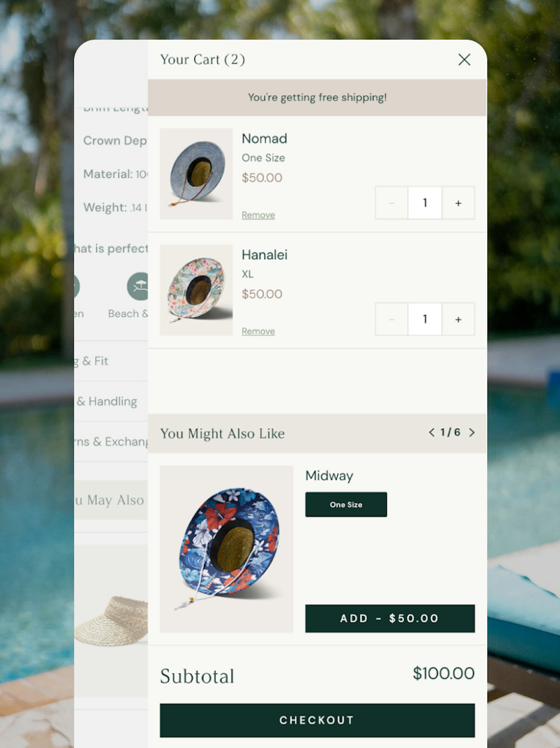
Task: Click the plus icon for Hanalei
Action: pos(458,319)
